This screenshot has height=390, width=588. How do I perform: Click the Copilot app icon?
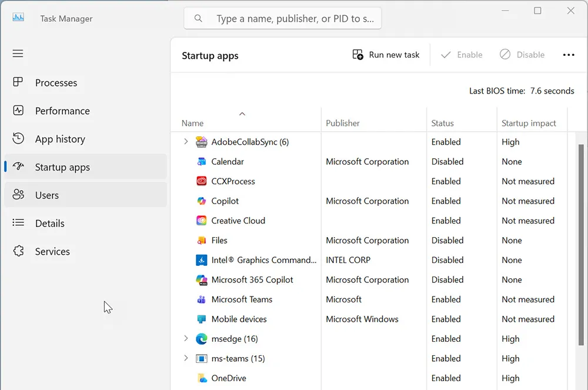[201, 201]
